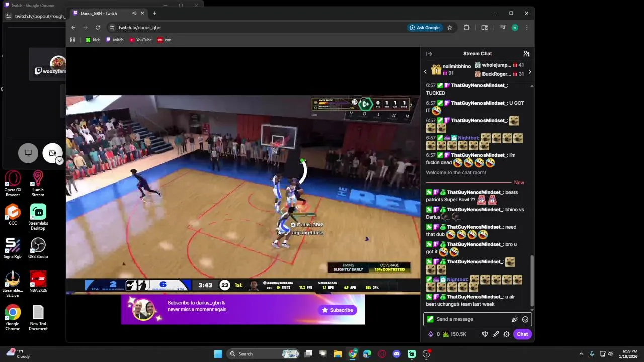Open the Chrome three-dot menu
This screenshot has width=644, height=362.
coord(527,28)
